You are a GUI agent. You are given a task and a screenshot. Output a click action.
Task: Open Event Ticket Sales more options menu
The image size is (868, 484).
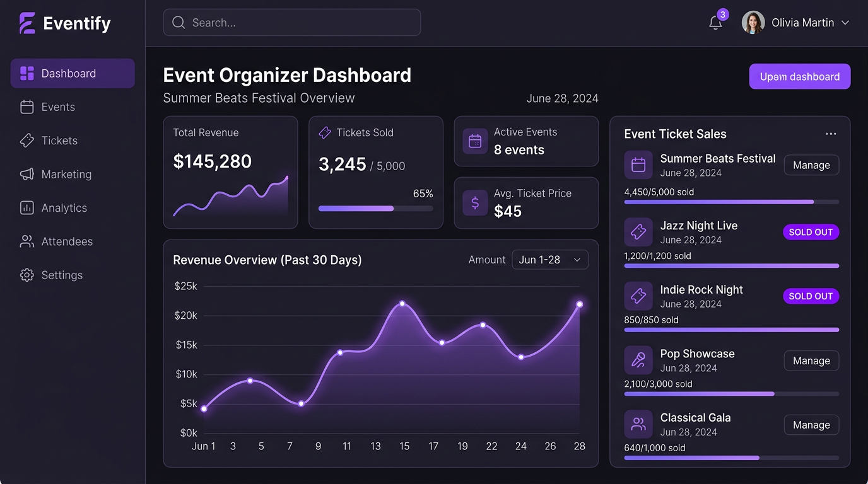click(831, 134)
